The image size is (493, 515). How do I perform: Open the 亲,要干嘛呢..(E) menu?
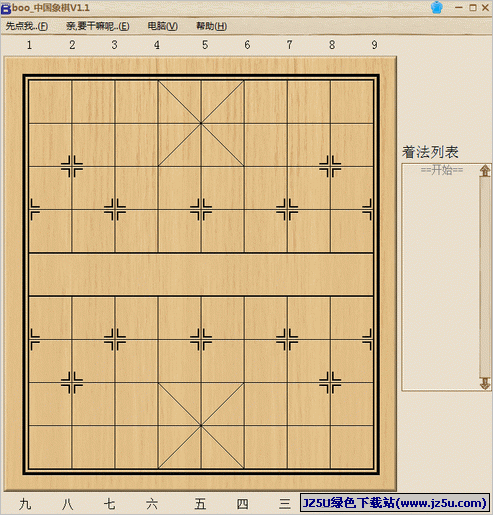click(x=97, y=26)
